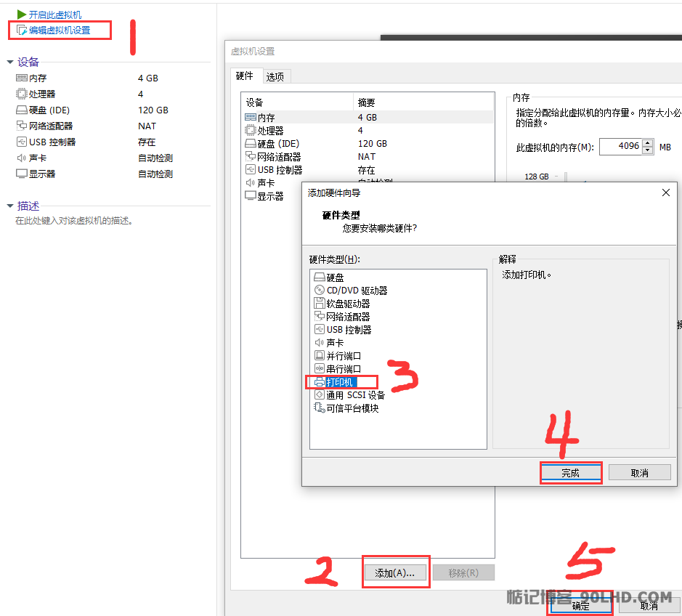Screen dimensions: 682x616
Task: Click 取消 button in VM settings dialog
Action: pyautogui.click(x=649, y=606)
